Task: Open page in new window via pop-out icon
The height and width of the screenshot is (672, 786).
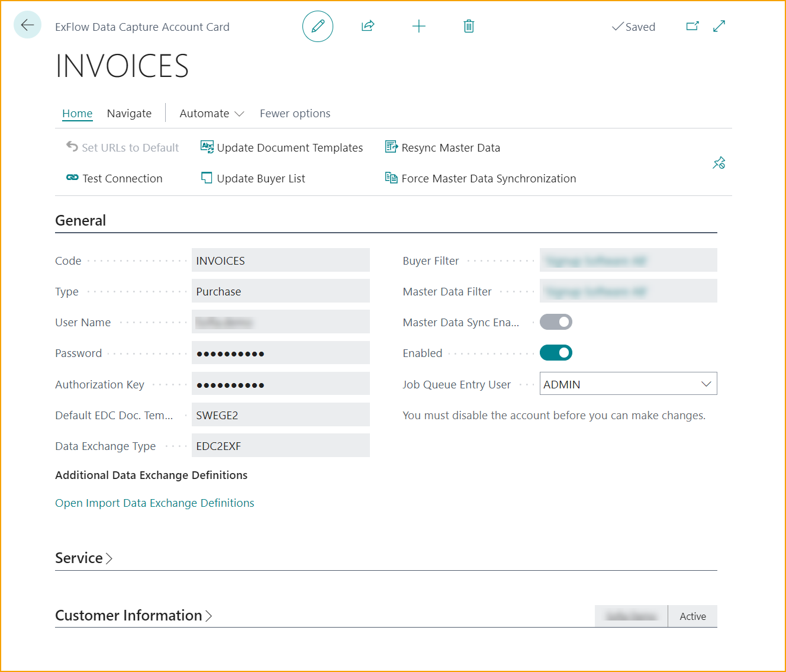Action: click(x=692, y=26)
